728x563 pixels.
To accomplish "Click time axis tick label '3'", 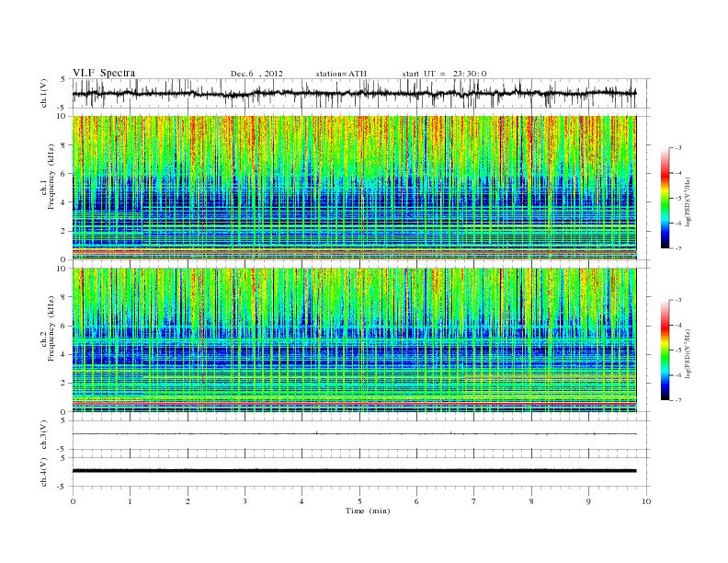I will click(x=245, y=501).
